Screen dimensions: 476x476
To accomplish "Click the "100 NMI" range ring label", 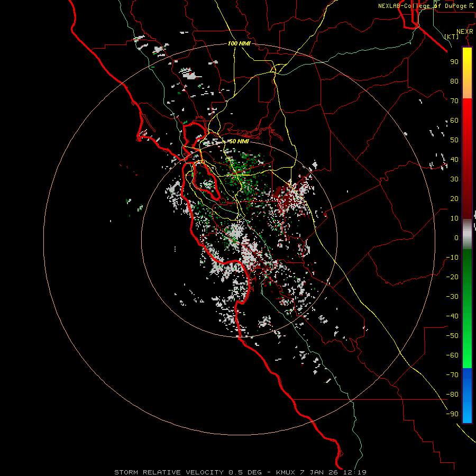I will click(239, 43).
